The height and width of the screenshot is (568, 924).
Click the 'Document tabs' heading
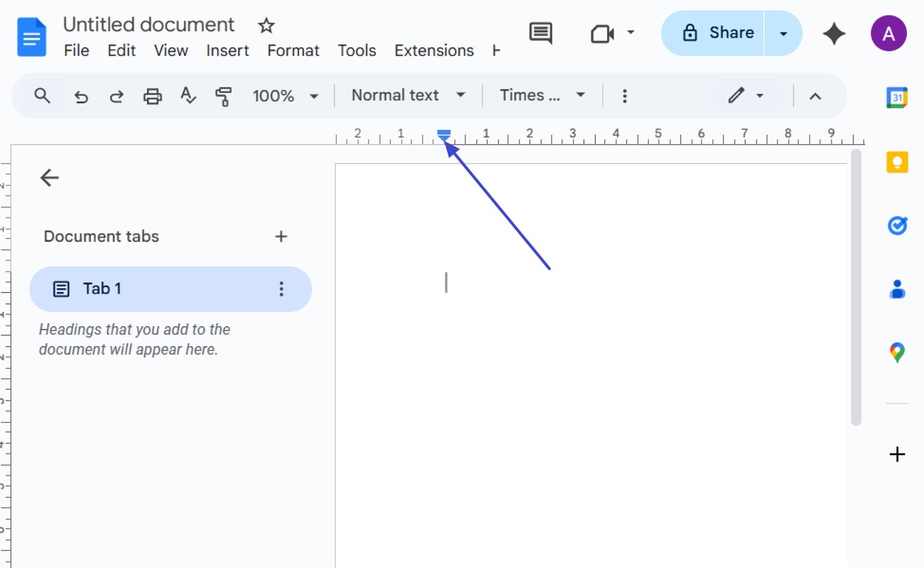pyautogui.click(x=102, y=237)
